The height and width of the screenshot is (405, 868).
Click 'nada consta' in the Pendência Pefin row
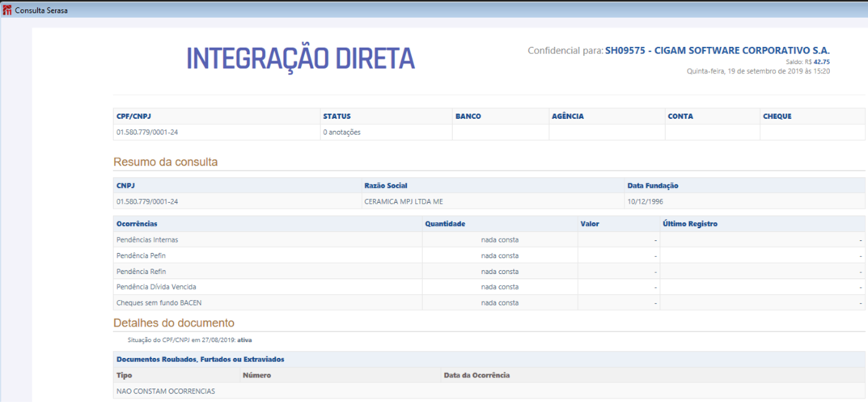[500, 255]
